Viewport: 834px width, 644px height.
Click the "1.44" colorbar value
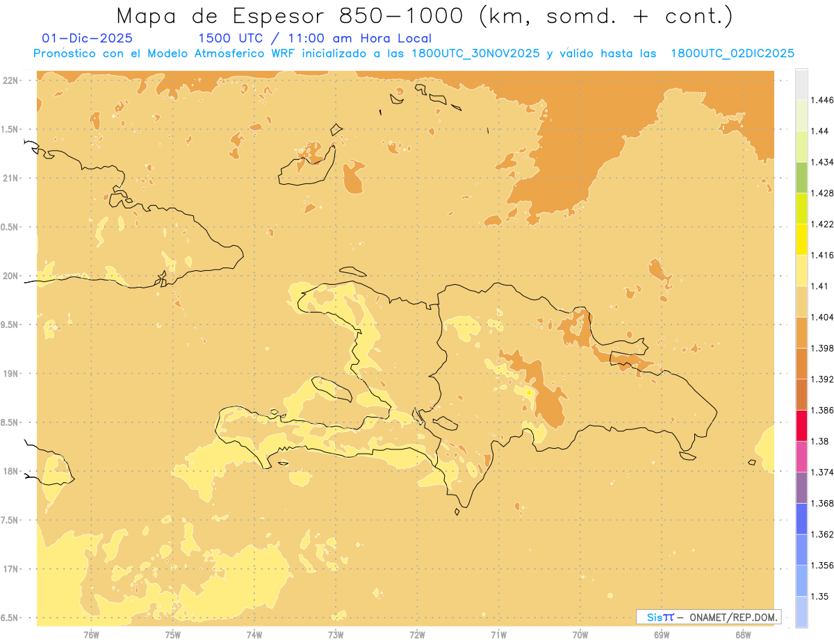[x=820, y=131]
